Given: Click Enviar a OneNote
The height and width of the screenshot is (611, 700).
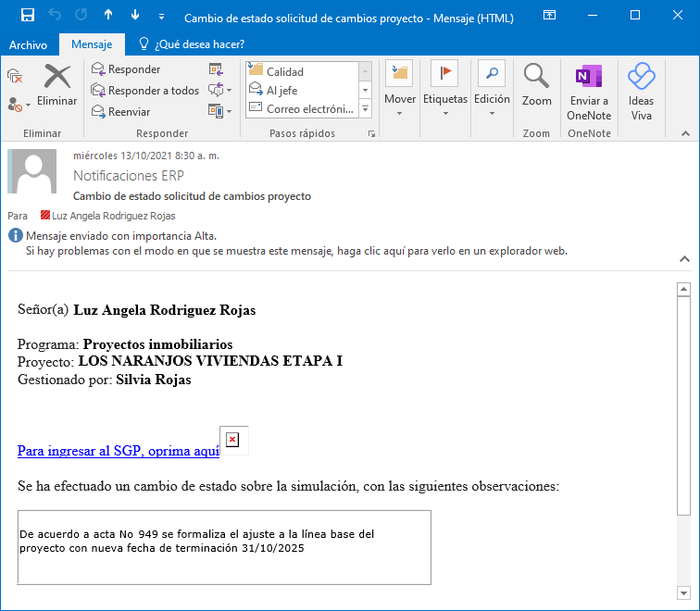Looking at the screenshot, I should click(589, 93).
